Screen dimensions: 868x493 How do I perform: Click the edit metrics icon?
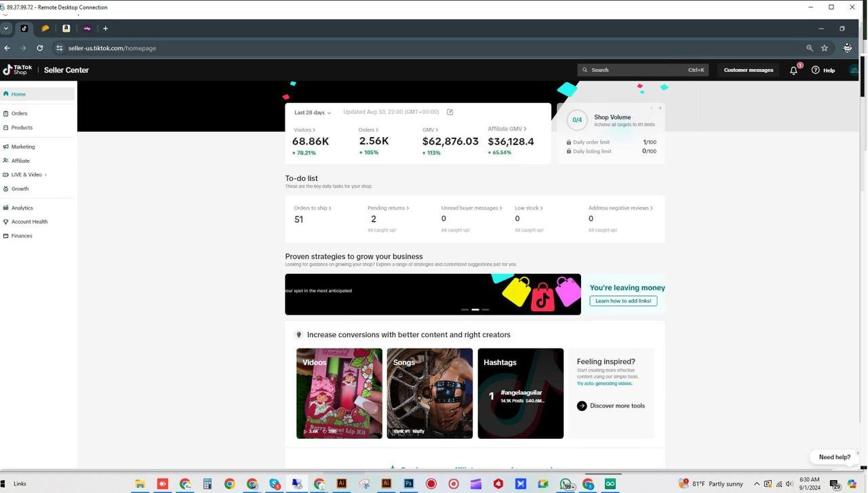pyautogui.click(x=450, y=112)
